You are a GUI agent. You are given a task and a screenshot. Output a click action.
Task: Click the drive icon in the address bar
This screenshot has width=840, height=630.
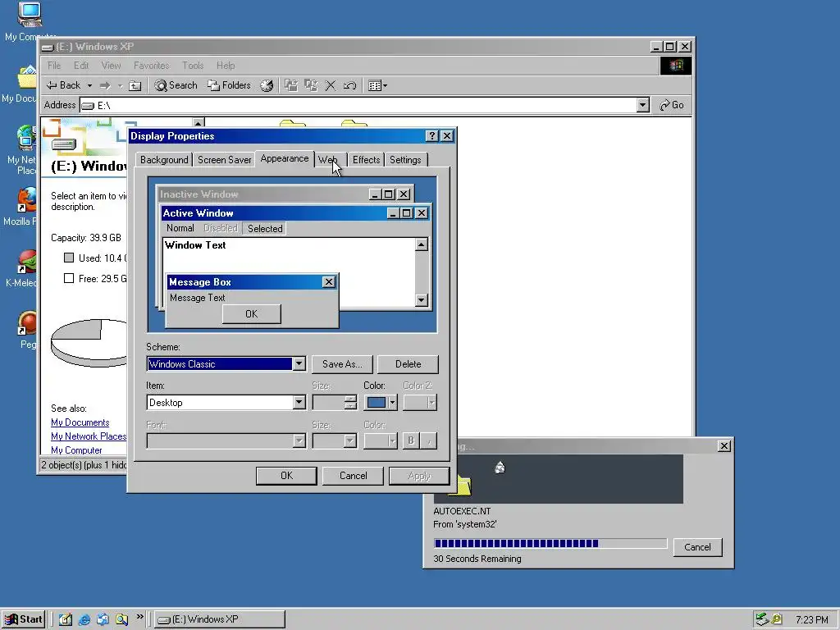click(x=88, y=106)
